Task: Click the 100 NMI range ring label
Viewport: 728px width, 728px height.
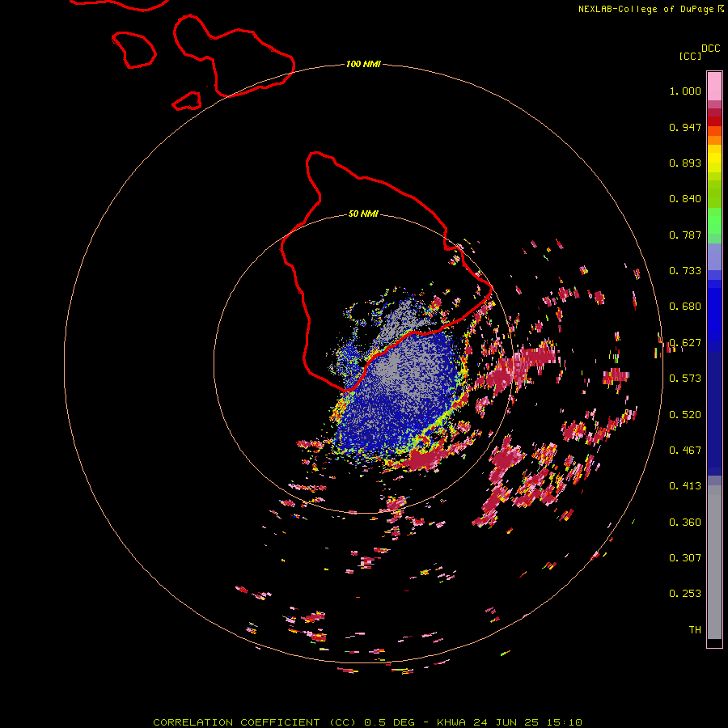Action: [363, 64]
